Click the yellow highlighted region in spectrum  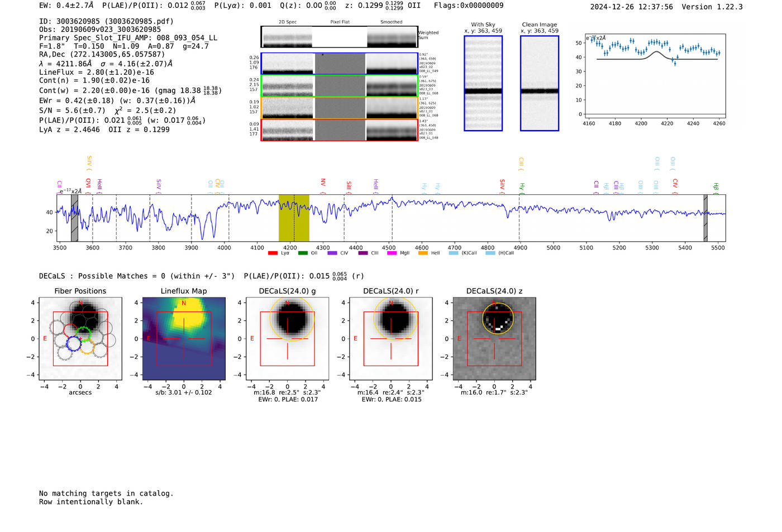tap(294, 218)
